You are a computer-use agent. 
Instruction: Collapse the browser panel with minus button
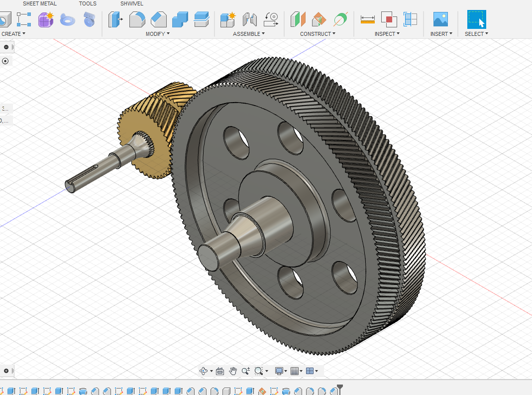(x=6, y=47)
